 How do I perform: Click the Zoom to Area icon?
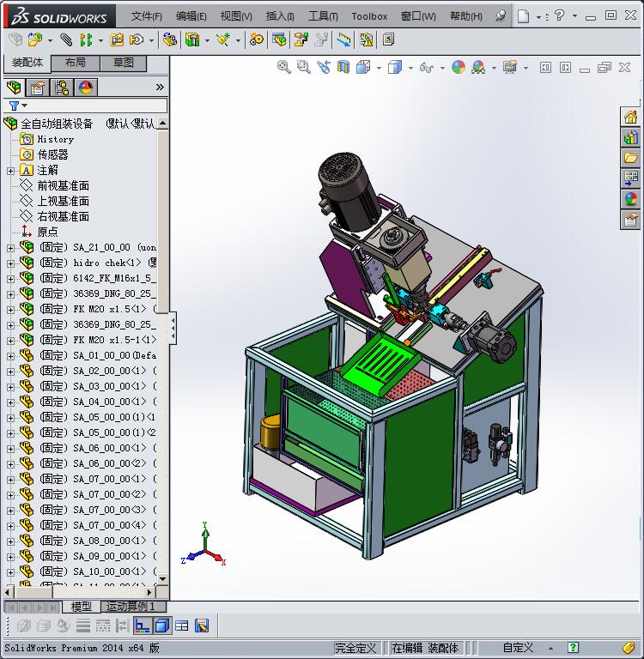point(304,67)
